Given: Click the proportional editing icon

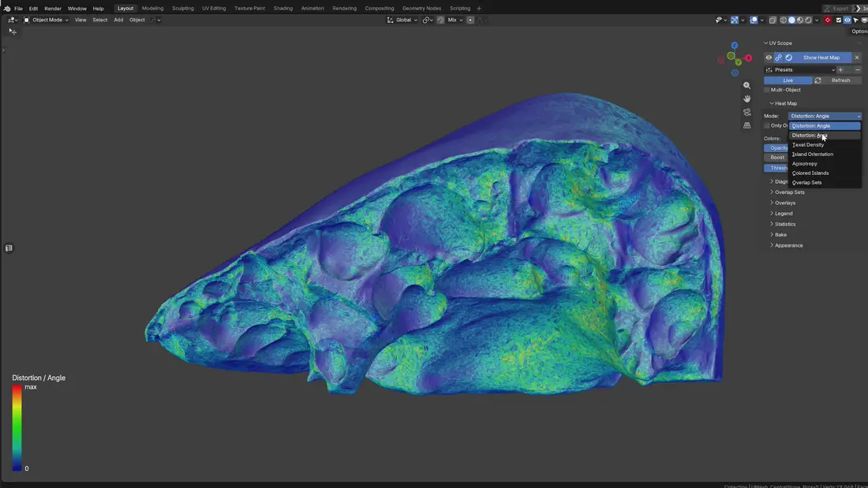Looking at the screenshot, I should click(x=470, y=20).
